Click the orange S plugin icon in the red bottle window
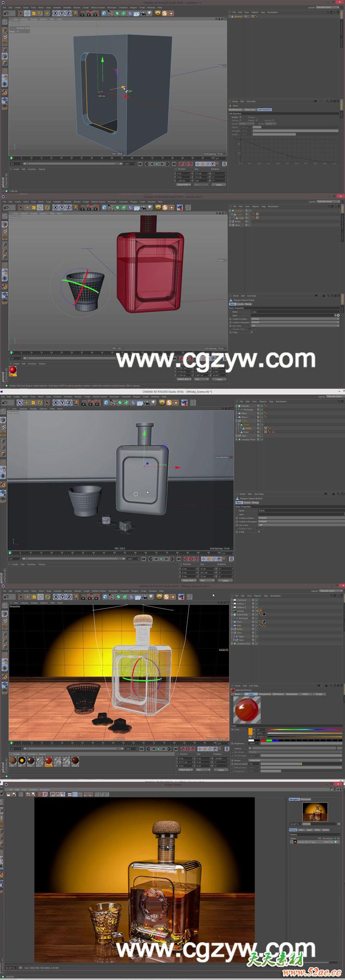The height and width of the screenshot is (980, 345). [x=165, y=208]
